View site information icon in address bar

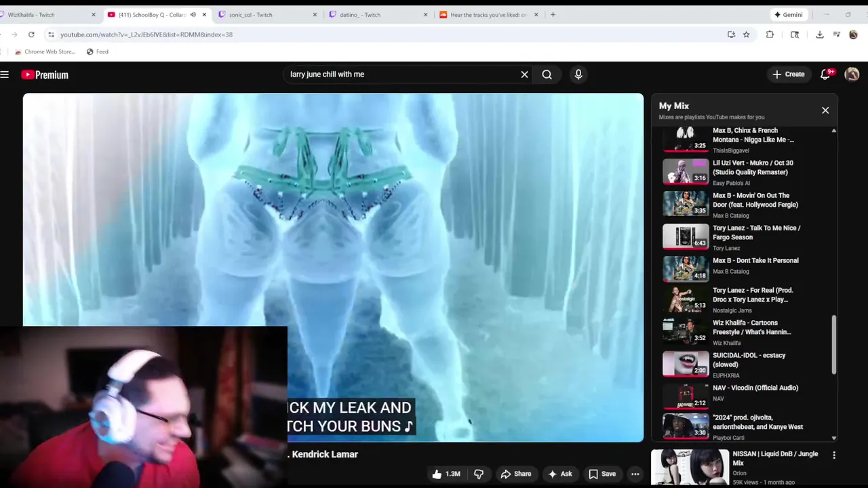[51, 35]
